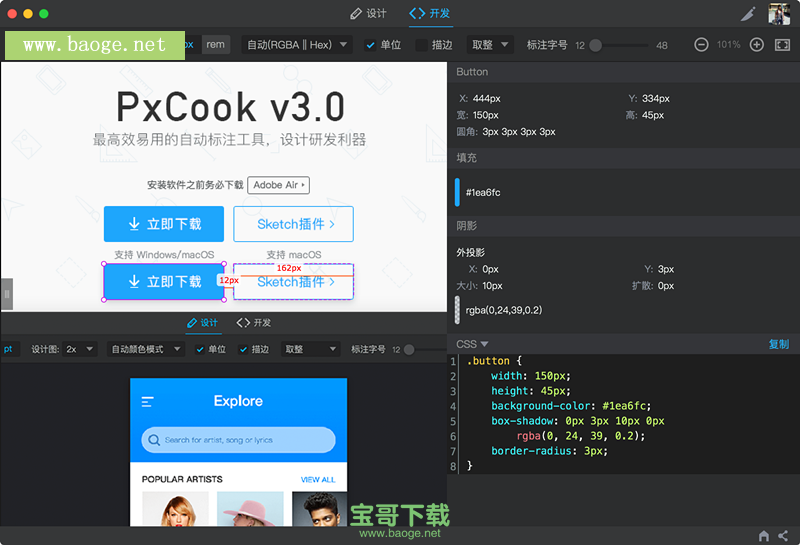The width and height of the screenshot is (800, 545).
Task: Open the 取整 dropdown in top toolbar
Action: (x=490, y=45)
